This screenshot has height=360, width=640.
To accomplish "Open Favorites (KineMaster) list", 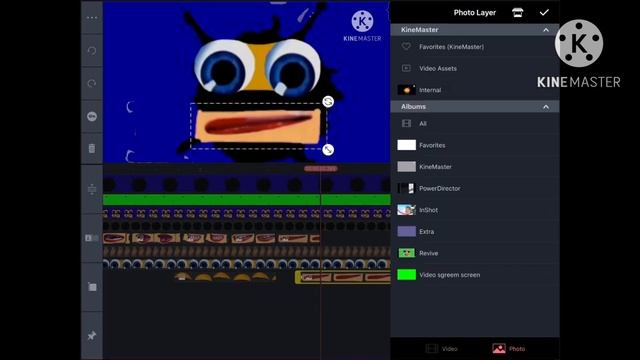I will [x=475, y=47].
